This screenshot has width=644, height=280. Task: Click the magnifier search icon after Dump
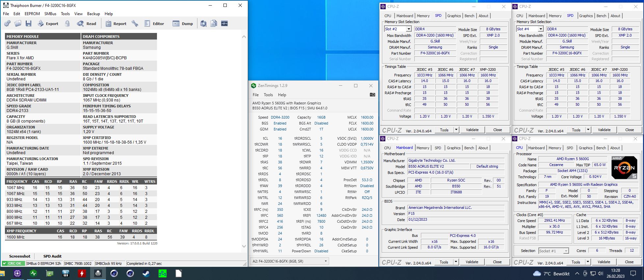tap(204, 23)
